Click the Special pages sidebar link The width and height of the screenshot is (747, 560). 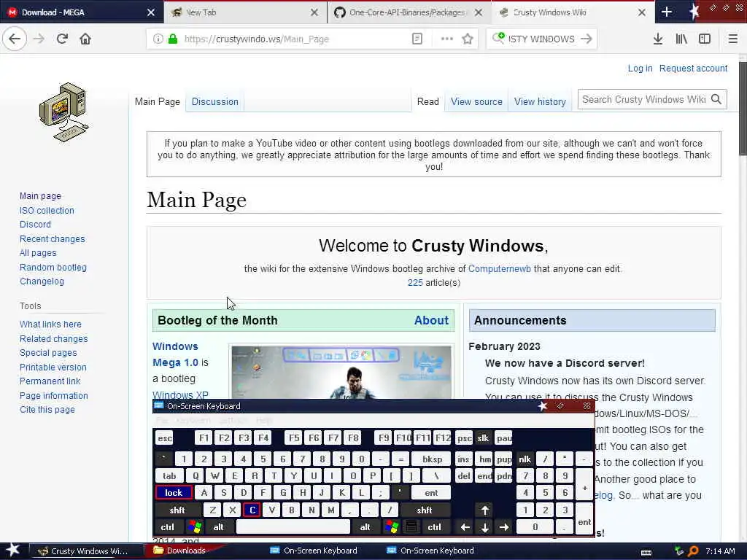click(x=48, y=352)
